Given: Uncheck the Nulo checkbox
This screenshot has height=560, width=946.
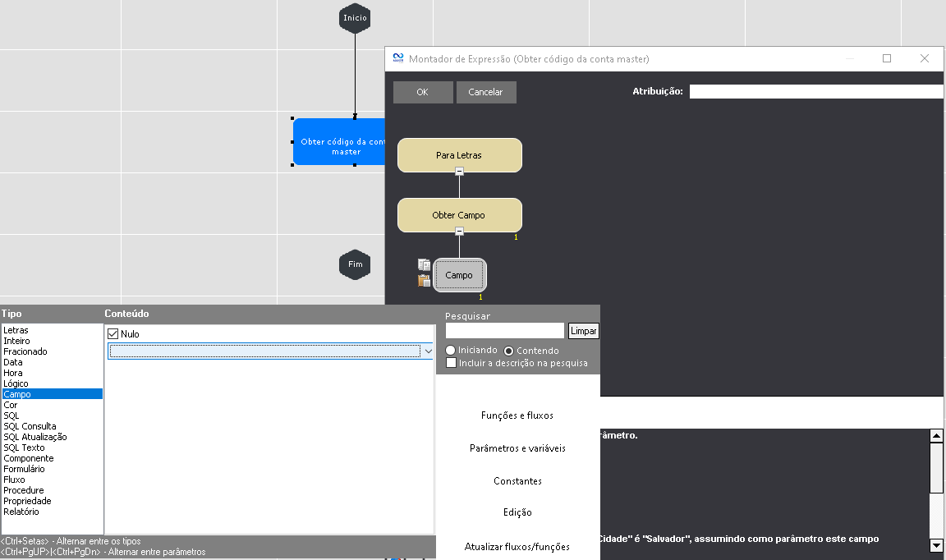Looking at the screenshot, I should click(113, 334).
